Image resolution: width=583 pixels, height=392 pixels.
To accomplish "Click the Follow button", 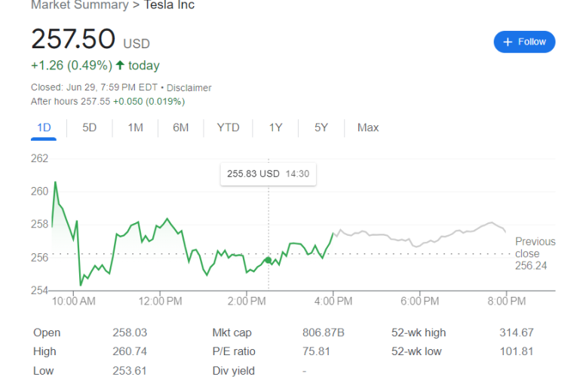I will pyautogui.click(x=524, y=41).
